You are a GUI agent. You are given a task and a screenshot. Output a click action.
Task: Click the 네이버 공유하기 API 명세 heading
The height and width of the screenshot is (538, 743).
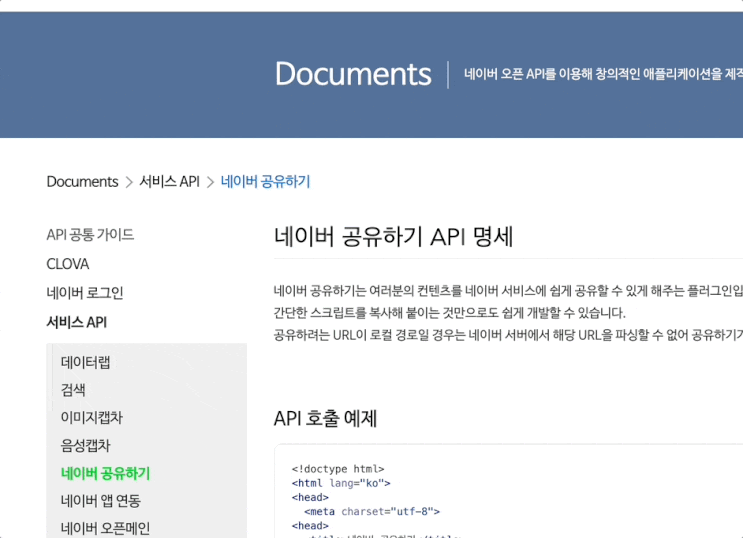393,236
